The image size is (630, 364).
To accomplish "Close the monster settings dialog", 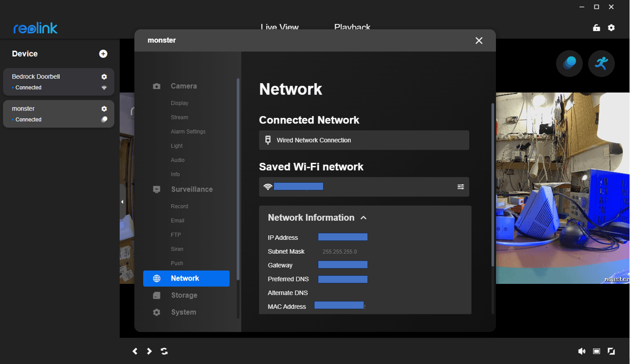I will tap(479, 41).
